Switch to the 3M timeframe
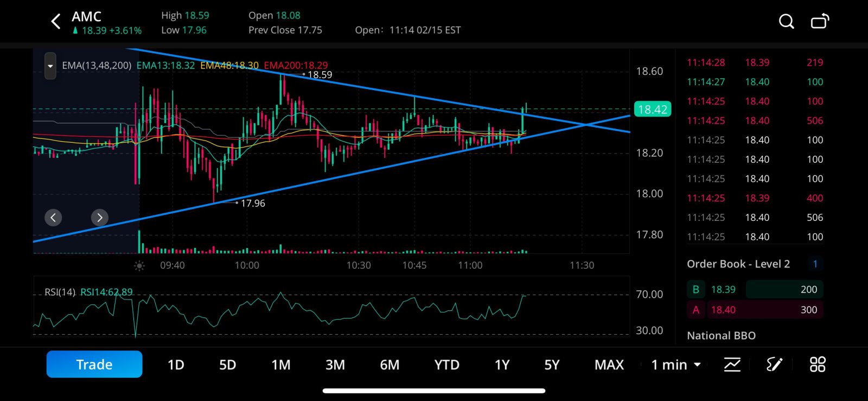Screen dimensions: 868x401 coord(335,365)
